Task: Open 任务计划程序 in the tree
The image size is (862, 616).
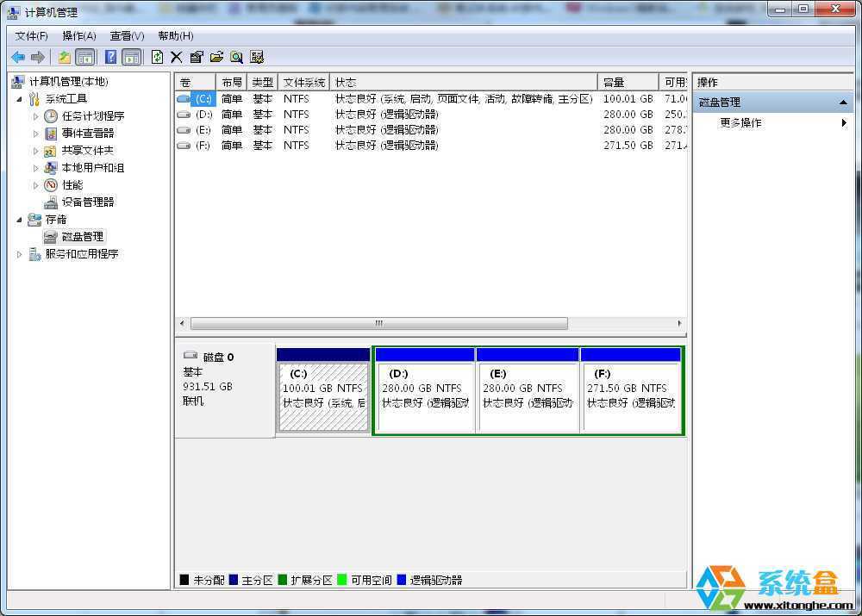Action: point(93,116)
